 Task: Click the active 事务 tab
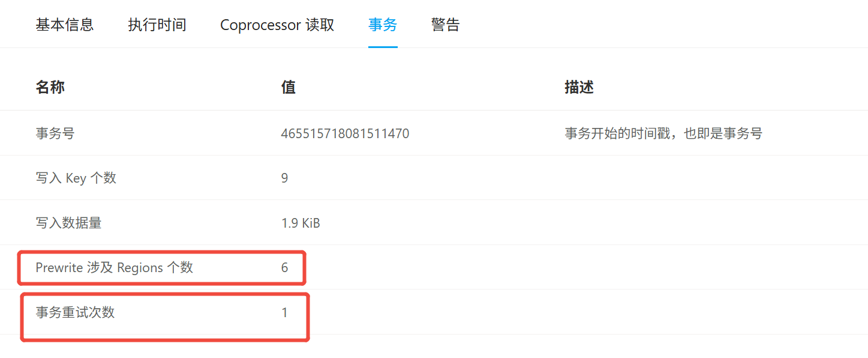tap(383, 25)
